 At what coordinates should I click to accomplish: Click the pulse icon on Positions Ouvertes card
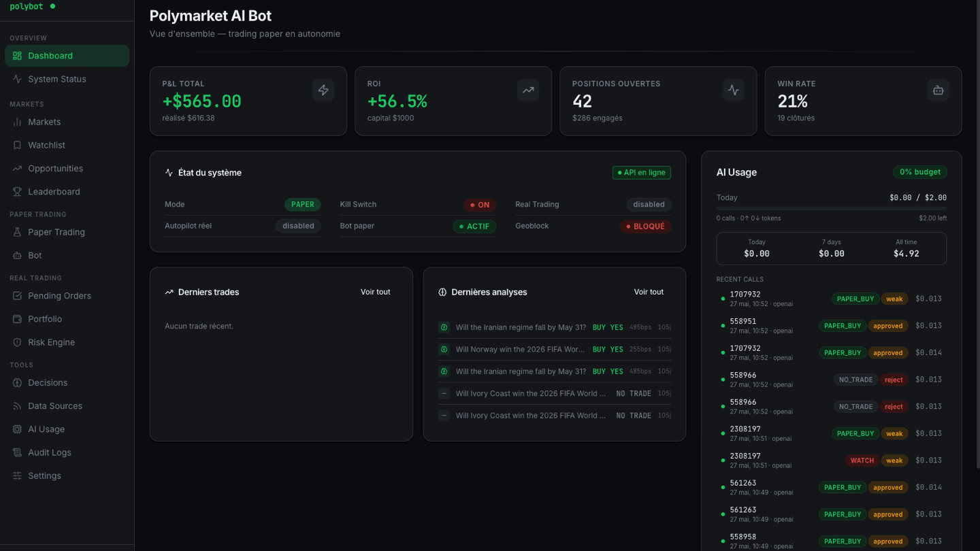click(733, 90)
